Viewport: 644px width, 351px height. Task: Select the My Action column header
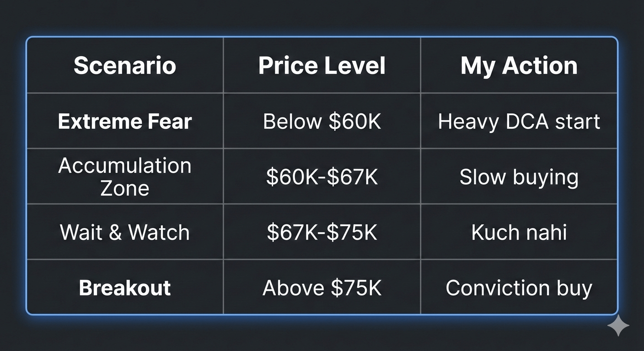click(x=519, y=65)
